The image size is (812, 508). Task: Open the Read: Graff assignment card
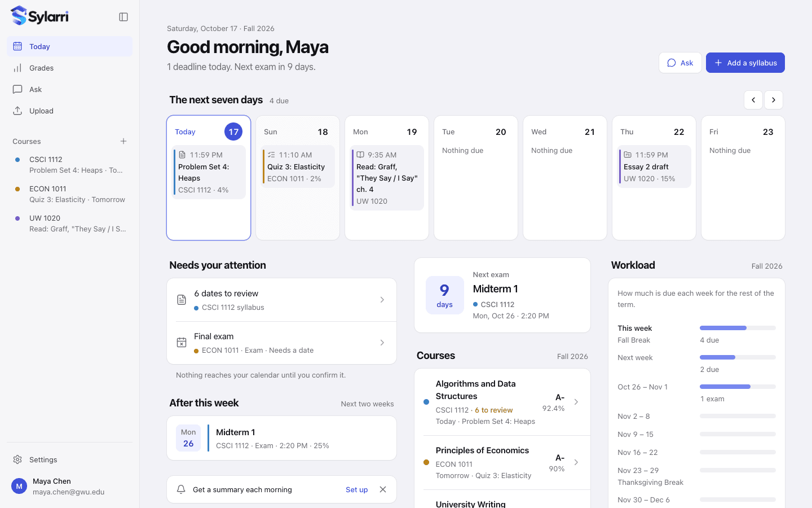pos(387,178)
